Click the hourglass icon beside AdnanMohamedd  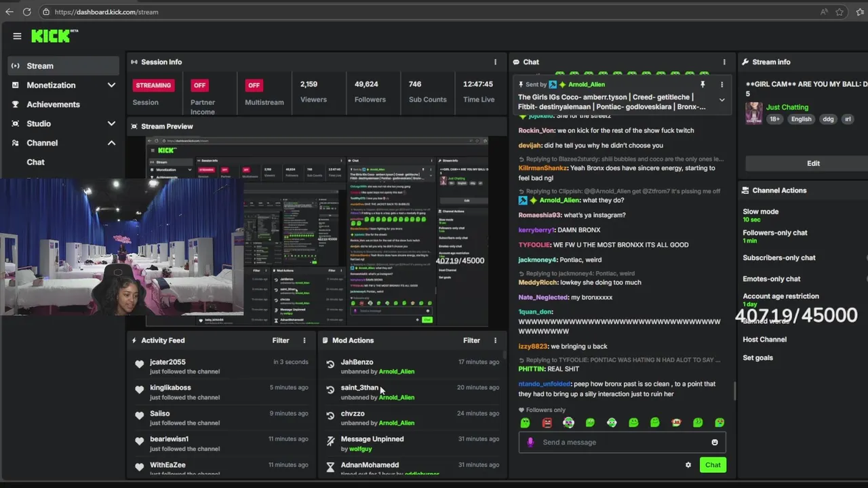click(x=330, y=467)
